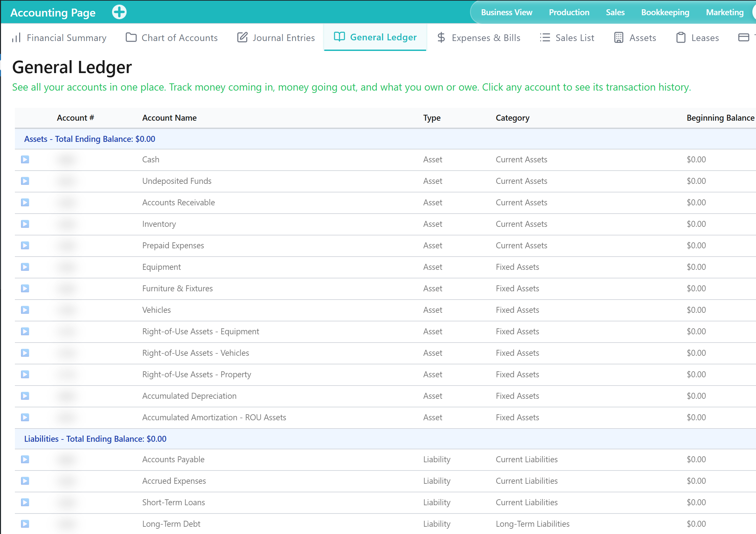Viewport: 756px width, 534px height.
Task: Switch to the Bookkeeping section
Action: click(x=665, y=12)
